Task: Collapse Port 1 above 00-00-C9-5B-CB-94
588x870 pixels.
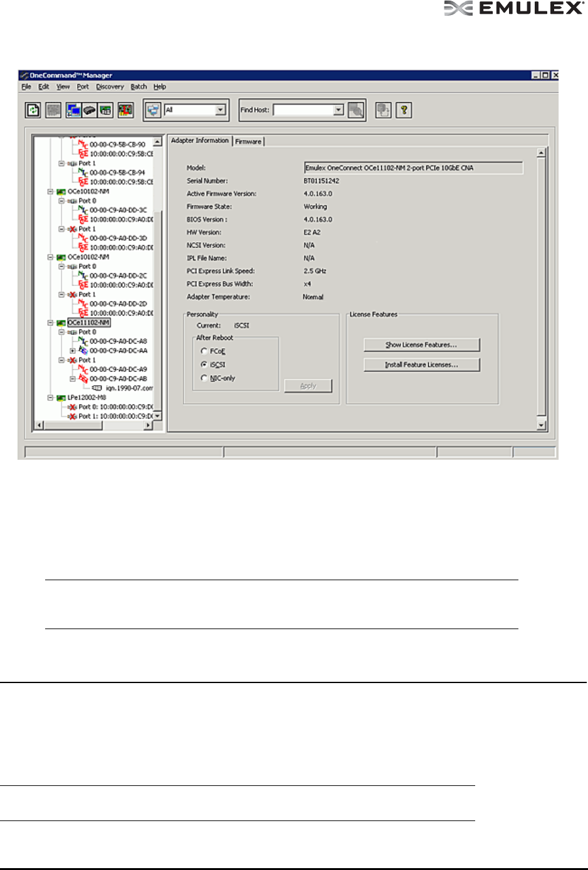Action: click(61, 163)
